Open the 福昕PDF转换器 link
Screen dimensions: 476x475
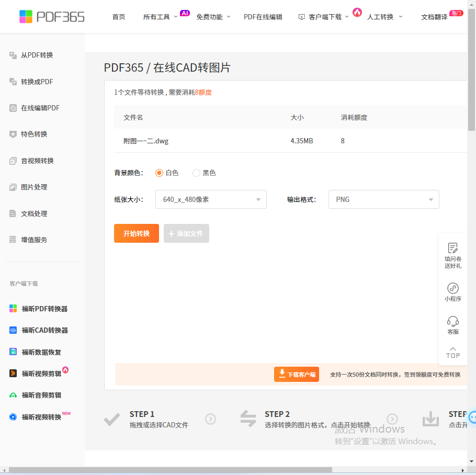(44, 309)
